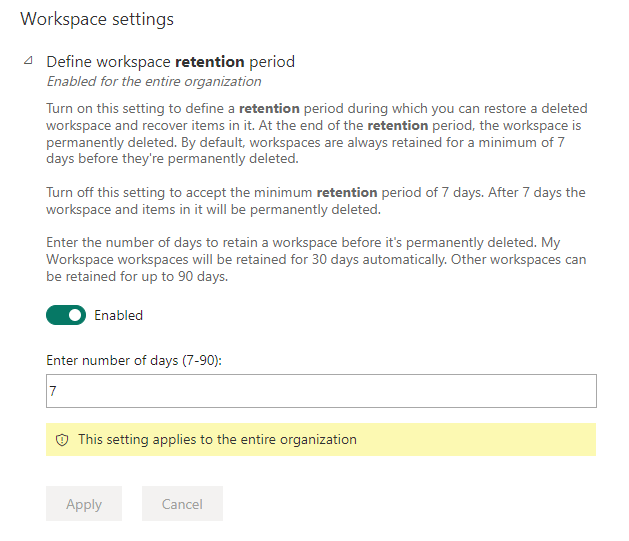Click the 'Workspace settings' heading
The height and width of the screenshot is (541, 629).
pos(97,19)
